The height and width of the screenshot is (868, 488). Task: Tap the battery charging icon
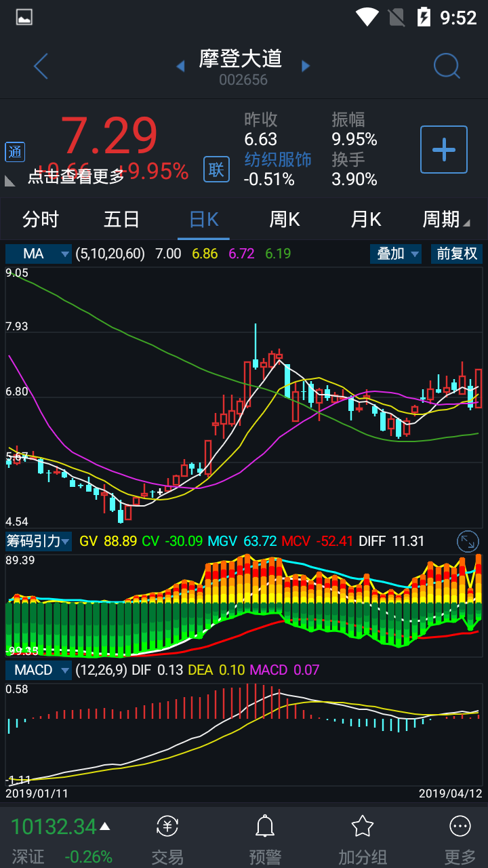click(424, 17)
